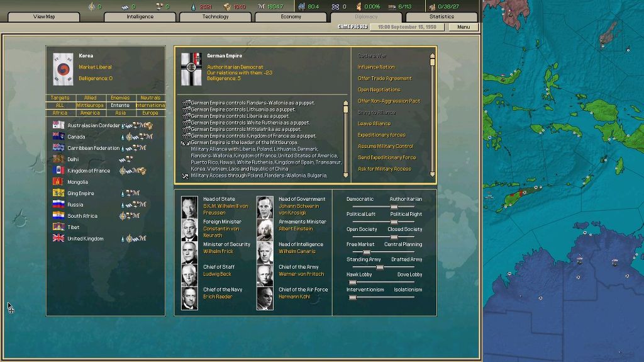Click Expeditionary forces option
Viewport: 644px width, 362px height.
point(382,135)
